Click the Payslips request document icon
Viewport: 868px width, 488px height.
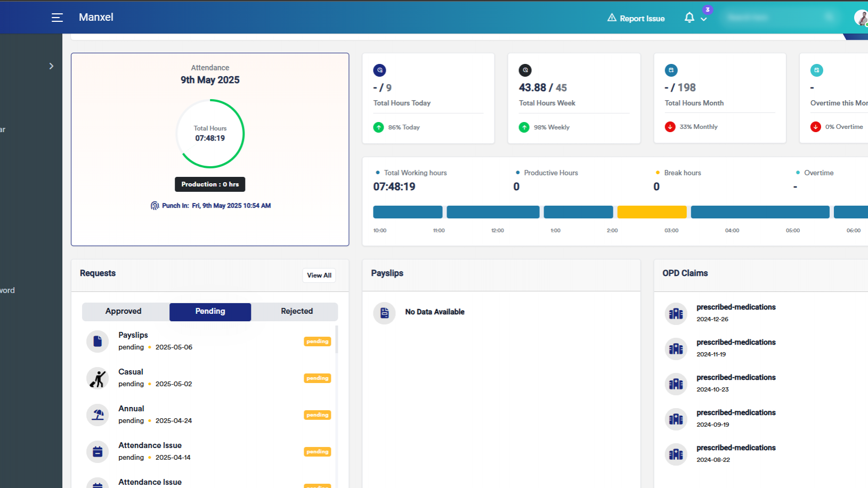(98, 341)
